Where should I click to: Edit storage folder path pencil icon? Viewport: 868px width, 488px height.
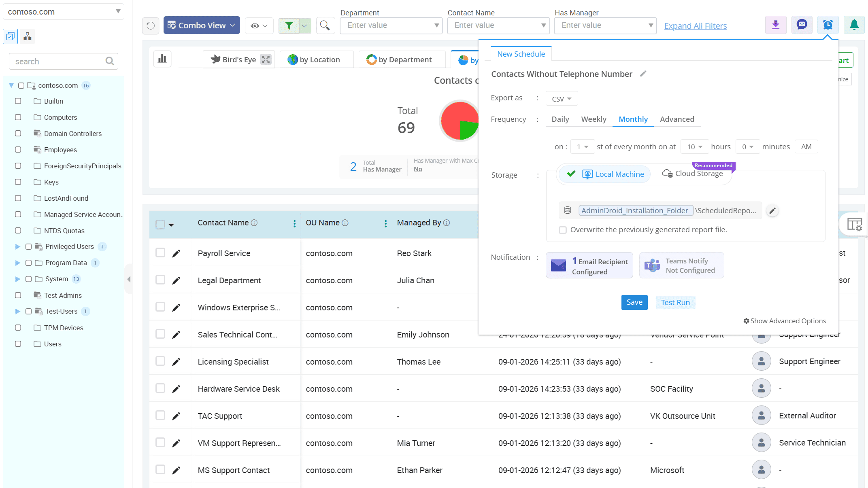(x=772, y=210)
